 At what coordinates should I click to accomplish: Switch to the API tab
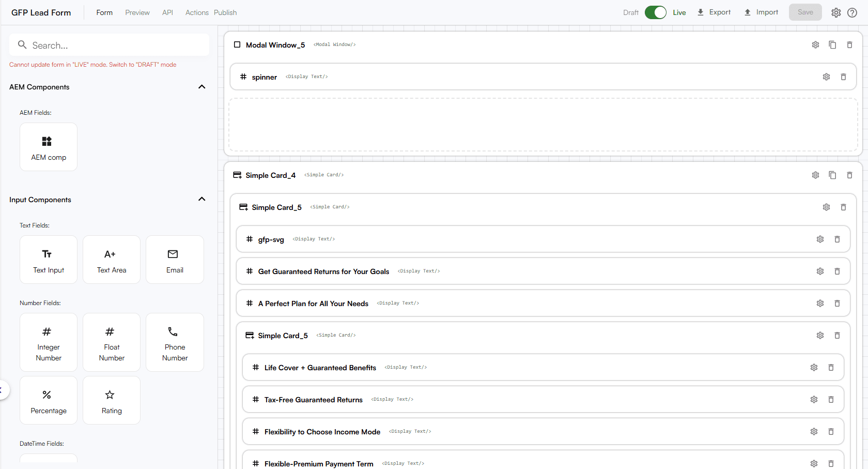167,12
